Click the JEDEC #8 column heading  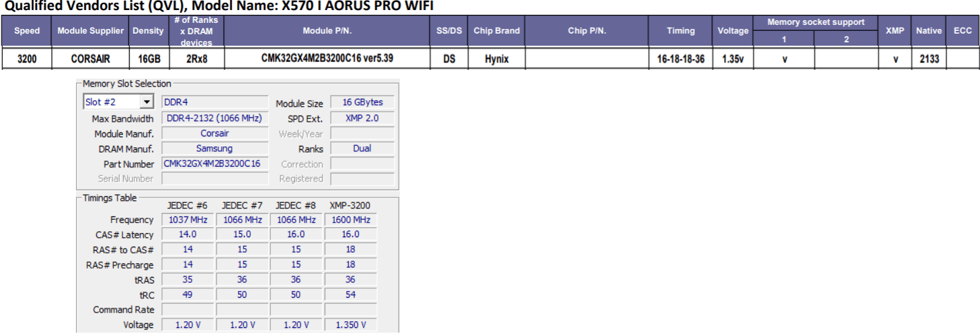(296, 206)
